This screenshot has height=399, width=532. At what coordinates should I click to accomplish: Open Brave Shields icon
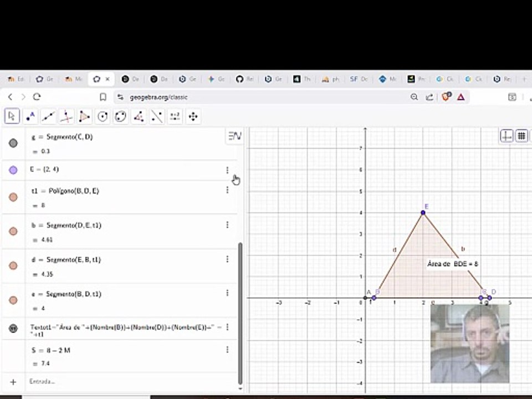coord(446,96)
